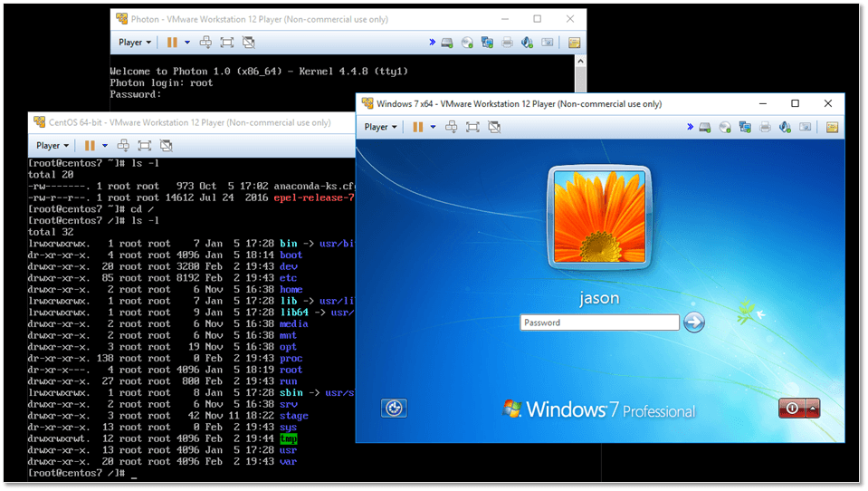Click hard disk device icon in Photon window

(x=447, y=43)
